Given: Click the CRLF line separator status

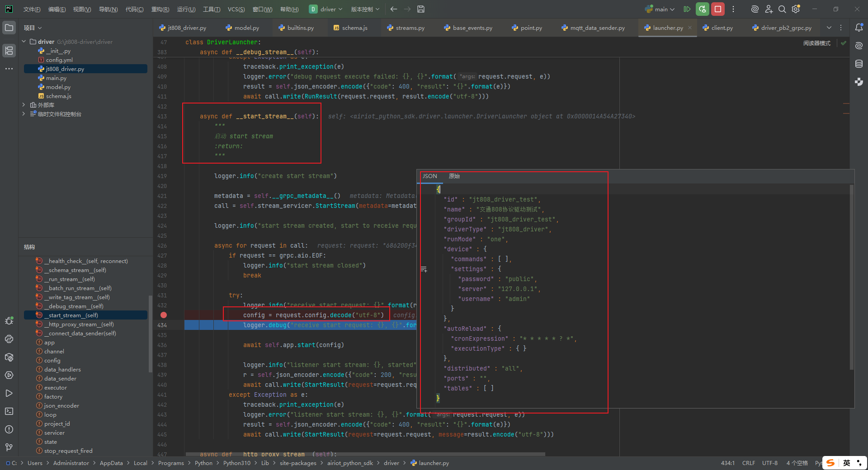Looking at the screenshot, I should (748, 463).
